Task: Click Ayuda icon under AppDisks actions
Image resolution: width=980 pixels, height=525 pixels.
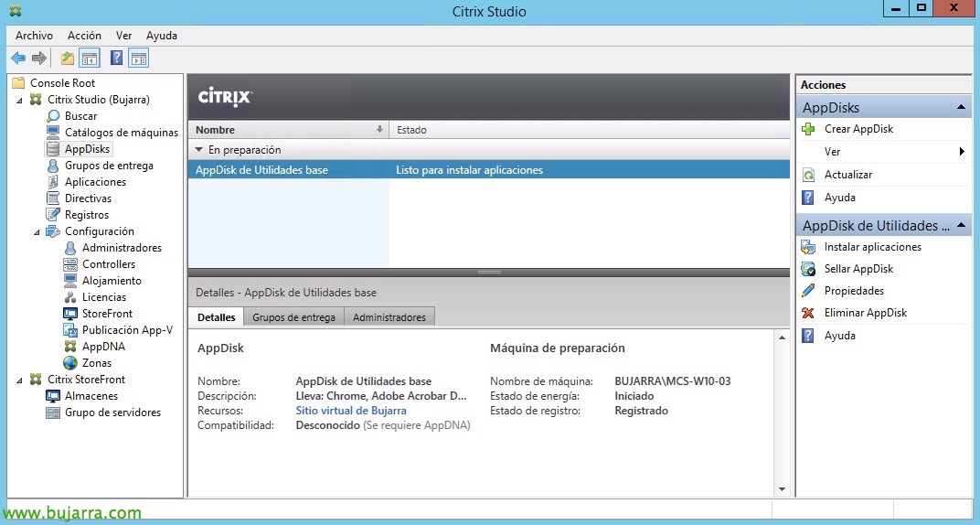Action: click(x=808, y=198)
